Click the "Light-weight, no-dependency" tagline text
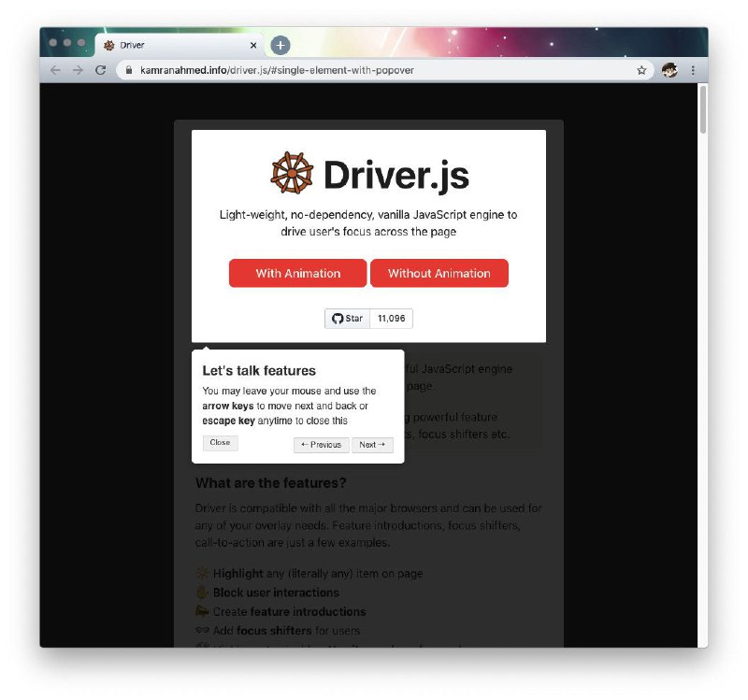 (368, 223)
